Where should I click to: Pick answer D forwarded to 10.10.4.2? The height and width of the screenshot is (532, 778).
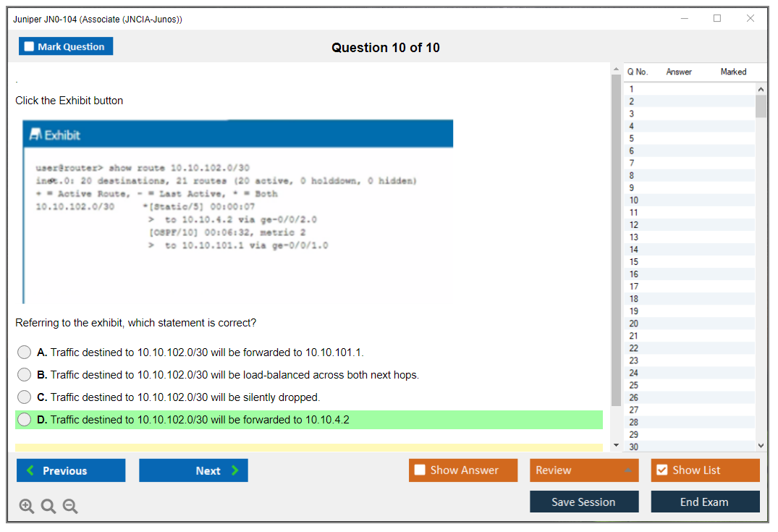25,420
